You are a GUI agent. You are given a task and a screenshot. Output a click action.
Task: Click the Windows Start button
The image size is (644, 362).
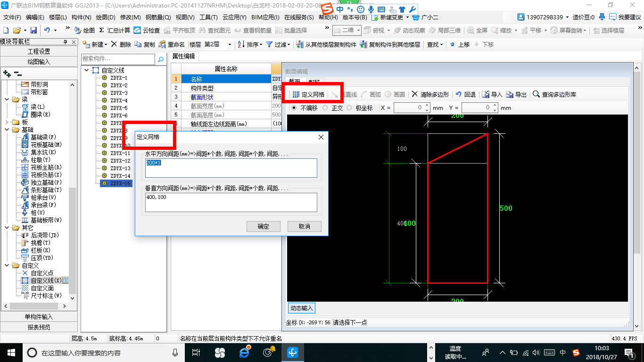[x=11, y=352]
